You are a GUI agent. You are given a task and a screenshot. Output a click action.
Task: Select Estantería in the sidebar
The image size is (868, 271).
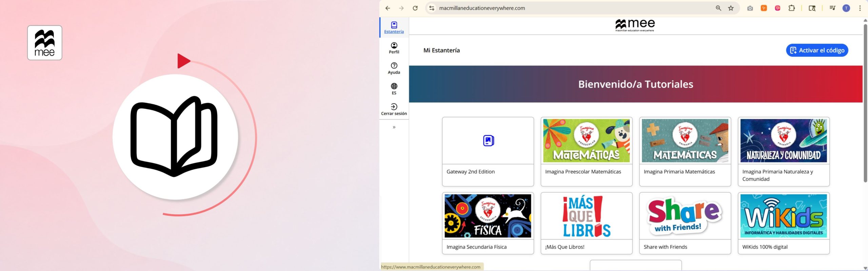click(394, 27)
